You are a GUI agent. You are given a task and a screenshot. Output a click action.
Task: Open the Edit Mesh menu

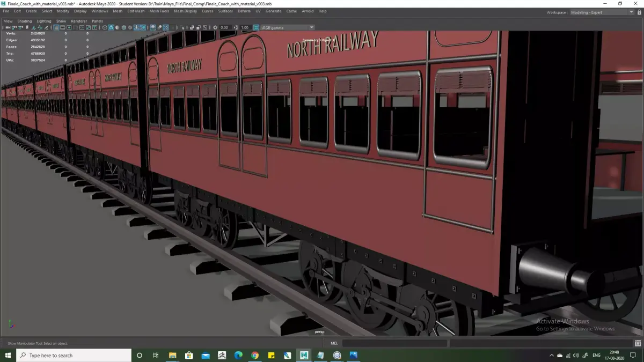(x=136, y=11)
